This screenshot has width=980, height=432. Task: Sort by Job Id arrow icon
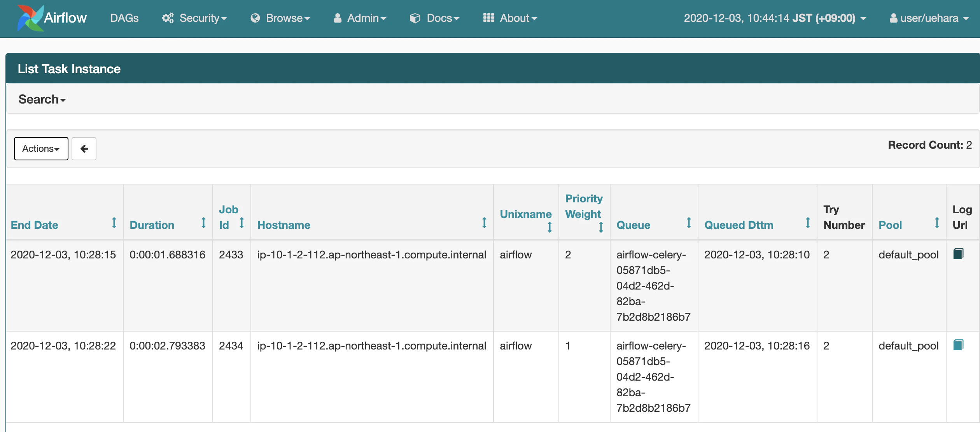coord(241,223)
